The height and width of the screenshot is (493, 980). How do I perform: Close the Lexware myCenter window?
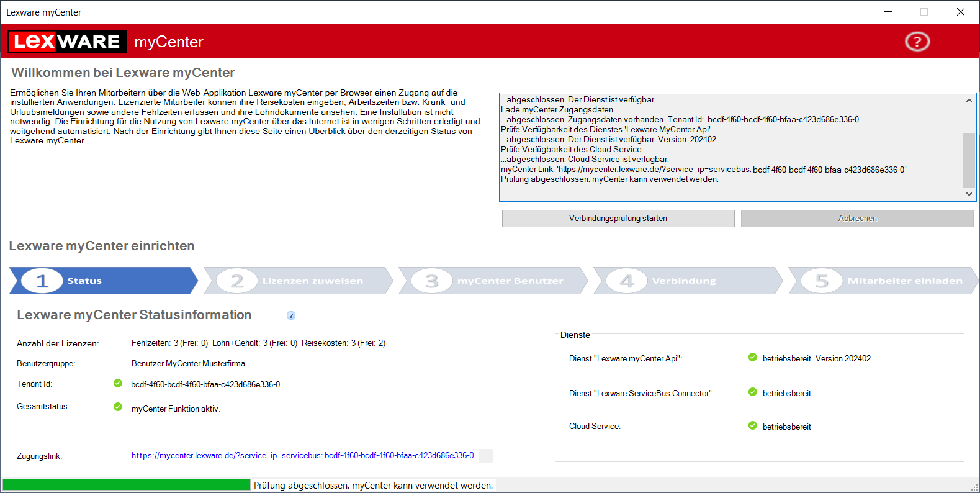pos(961,12)
